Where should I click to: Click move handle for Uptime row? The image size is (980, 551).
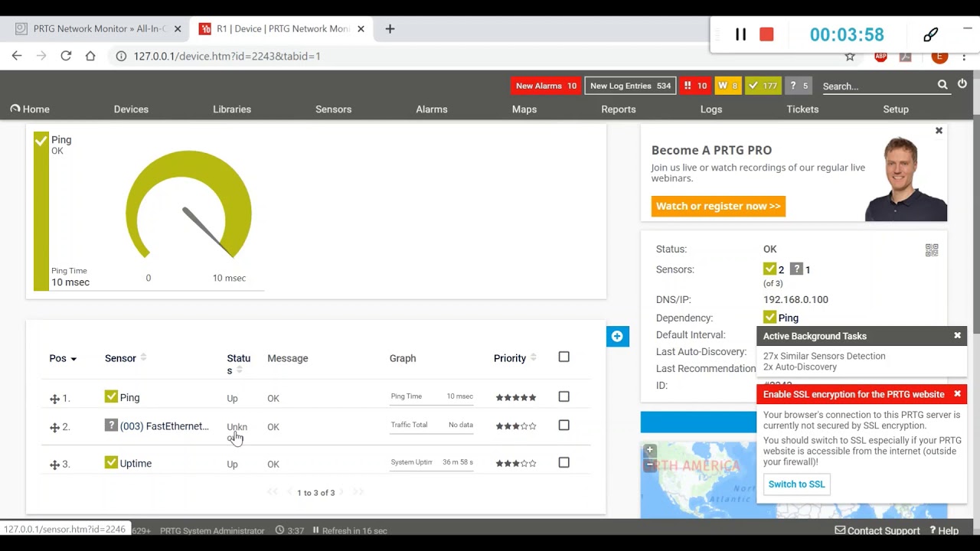54,465
